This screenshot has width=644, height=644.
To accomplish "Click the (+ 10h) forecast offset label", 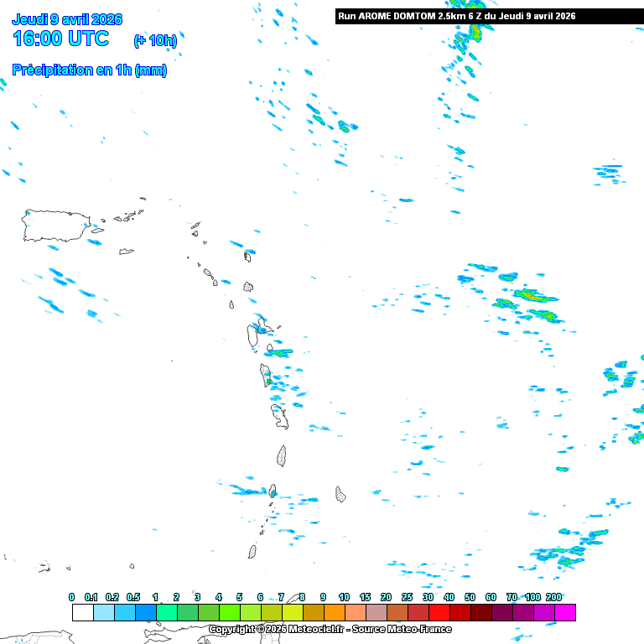I will [x=155, y=40].
